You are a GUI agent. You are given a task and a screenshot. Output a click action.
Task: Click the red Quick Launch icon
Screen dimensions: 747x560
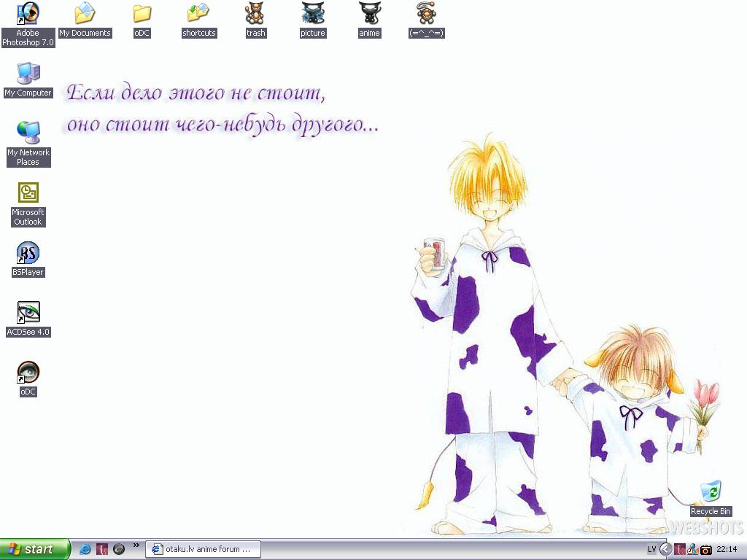point(102,549)
